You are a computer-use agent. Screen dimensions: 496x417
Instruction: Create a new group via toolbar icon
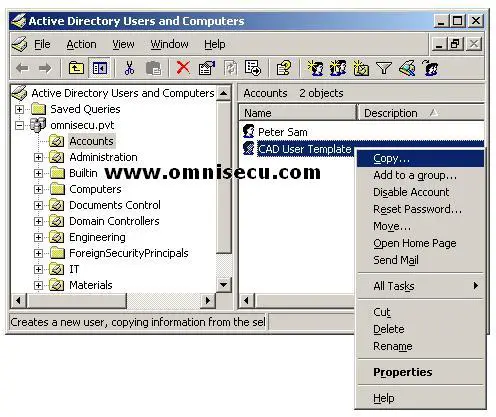[338, 68]
